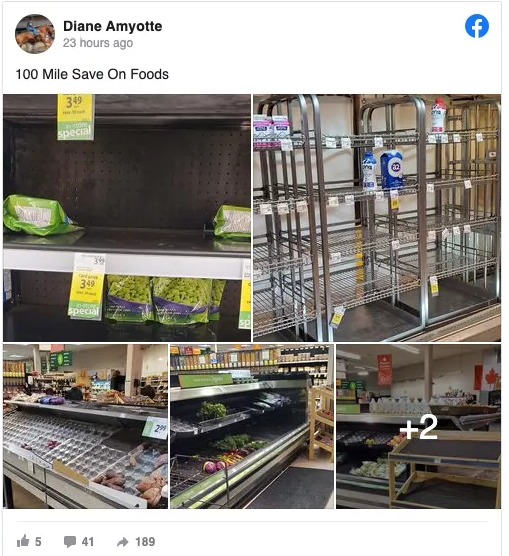
Task: Open Diane Amyotte's profile picture
Action: click(x=35, y=34)
